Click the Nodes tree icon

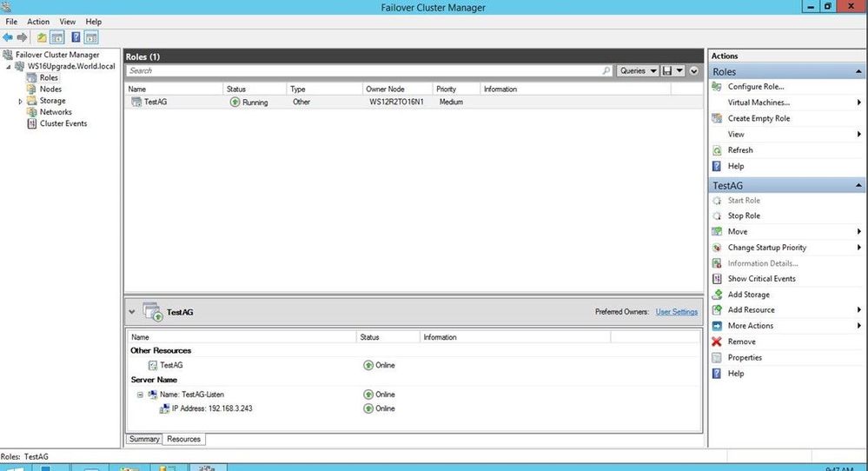tap(32, 90)
